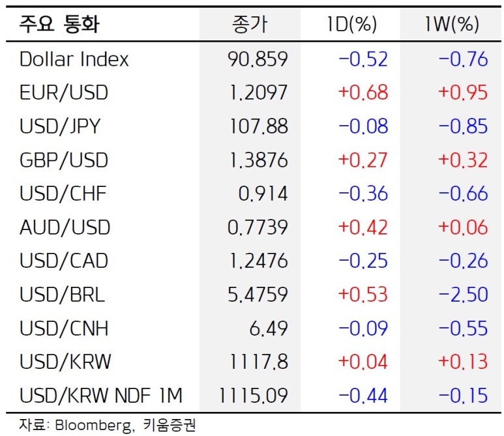Viewport: 504px width, 436px height.
Task: Select USD/BRL weekly change -2.50
Action: [x=463, y=295]
